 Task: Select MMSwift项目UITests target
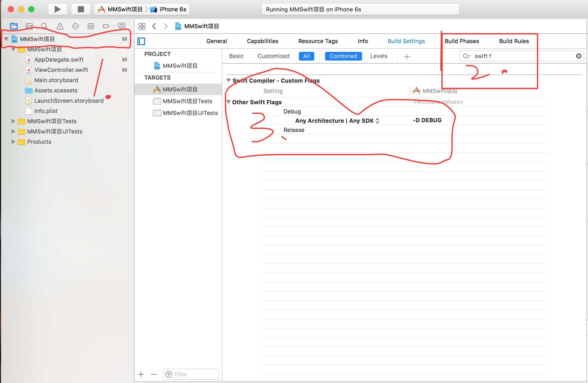185,113
